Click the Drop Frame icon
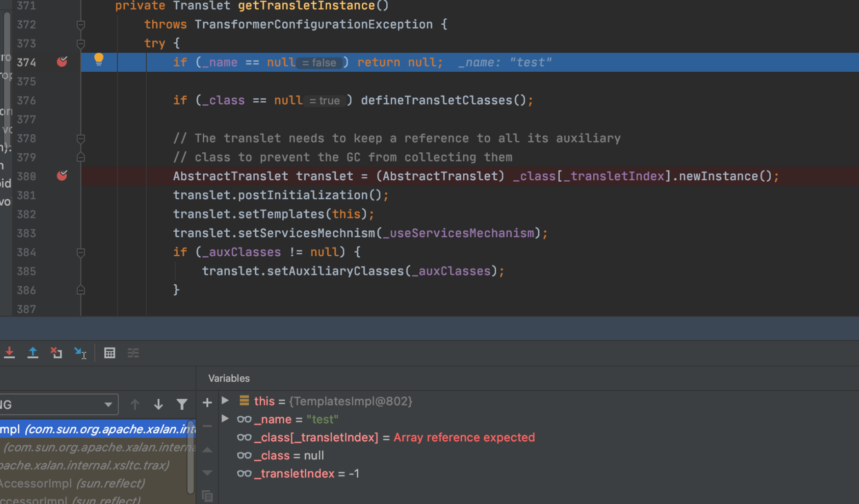 56,353
